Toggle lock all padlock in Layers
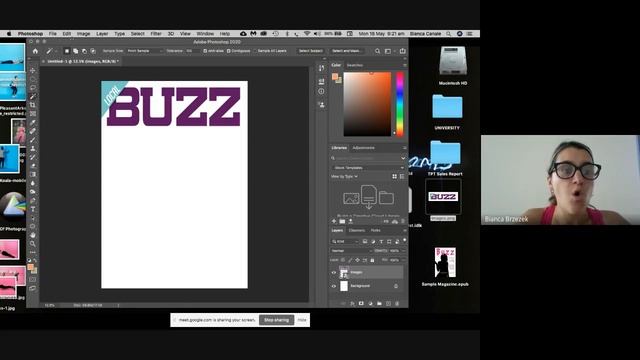The image size is (640, 360). (372, 260)
